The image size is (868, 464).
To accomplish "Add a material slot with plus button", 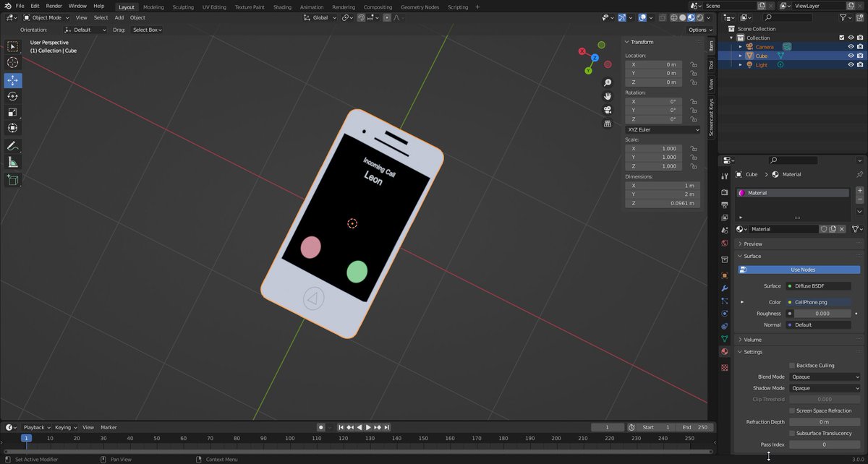I will 859,191.
